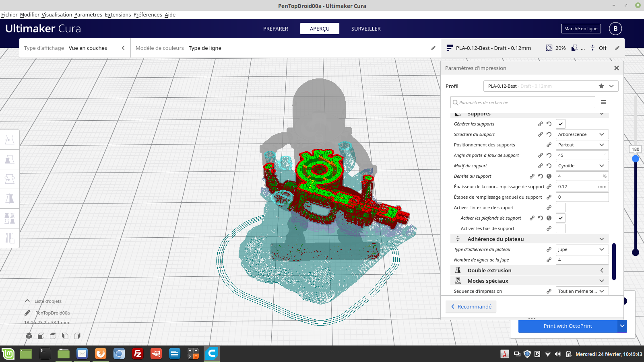Switch to the front view cube icon
The height and width of the screenshot is (362, 644).
click(41, 336)
